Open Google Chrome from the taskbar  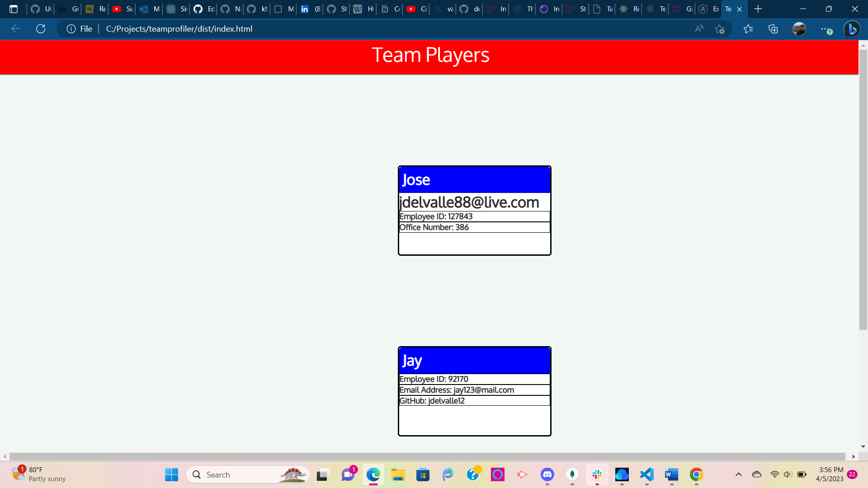(x=696, y=474)
